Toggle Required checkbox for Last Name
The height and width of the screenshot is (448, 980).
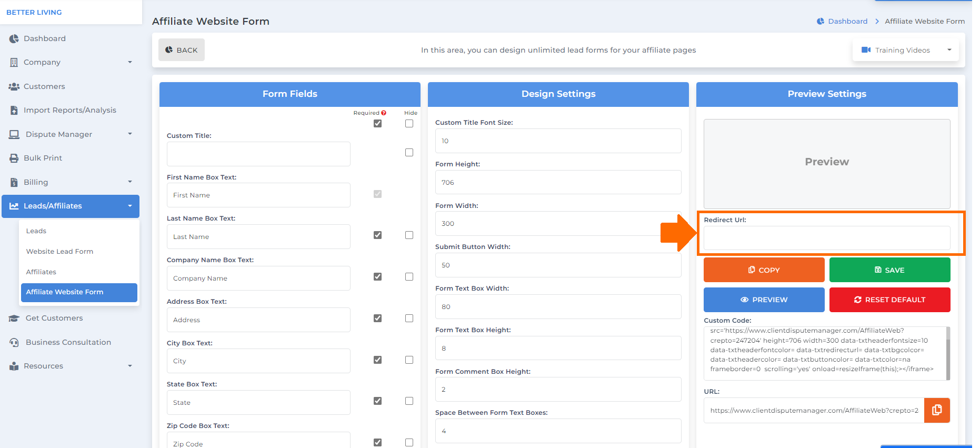click(x=377, y=235)
